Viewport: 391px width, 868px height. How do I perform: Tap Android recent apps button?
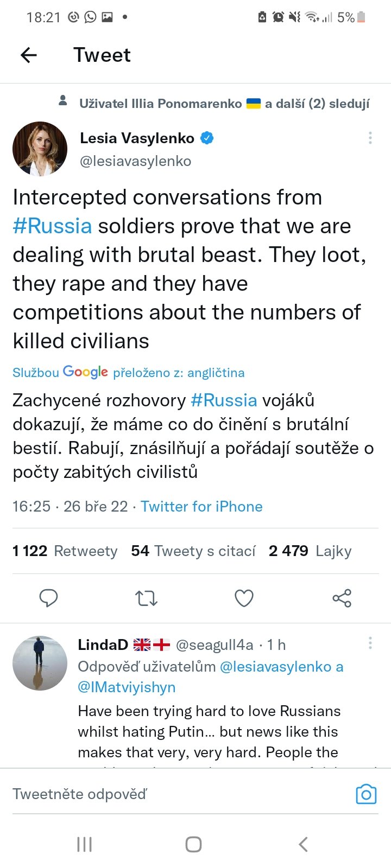point(84,844)
